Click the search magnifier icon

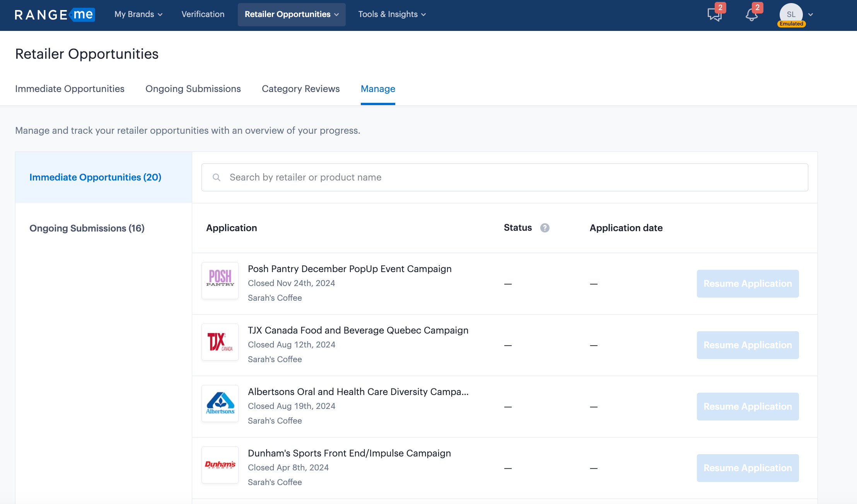tap(217, 177)
